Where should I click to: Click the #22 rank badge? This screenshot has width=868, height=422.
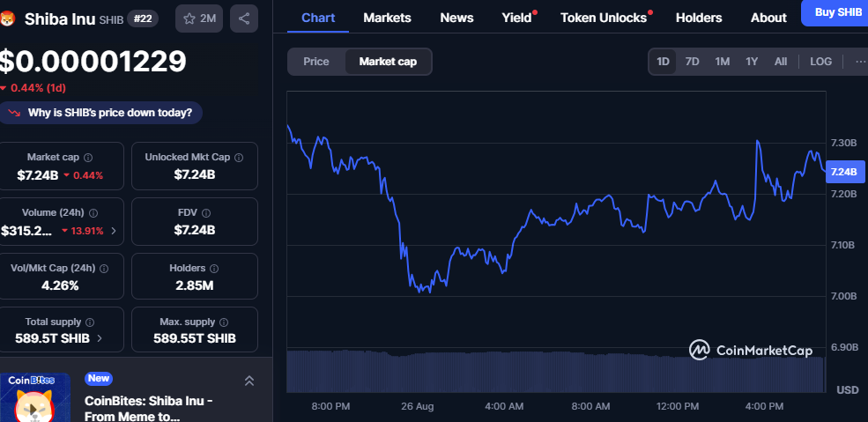pos(143,19)
